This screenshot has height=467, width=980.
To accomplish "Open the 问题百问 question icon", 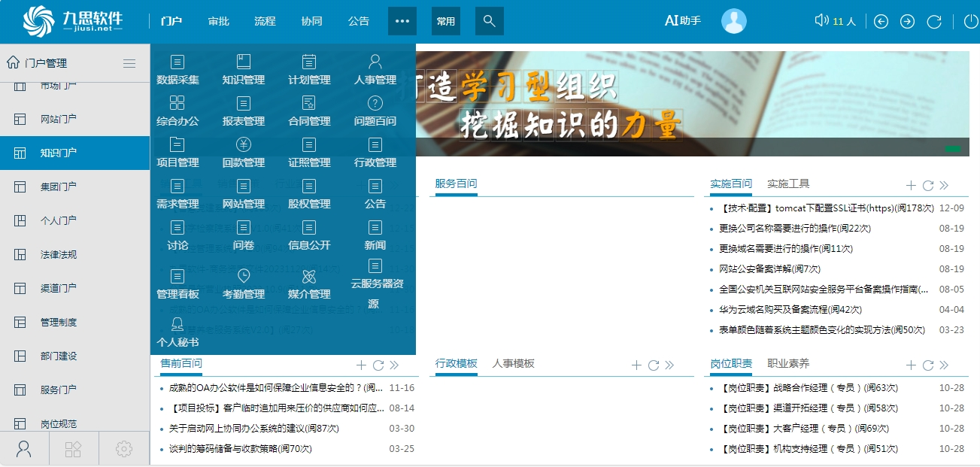I will pyautogui.click(x=375, y=104).
